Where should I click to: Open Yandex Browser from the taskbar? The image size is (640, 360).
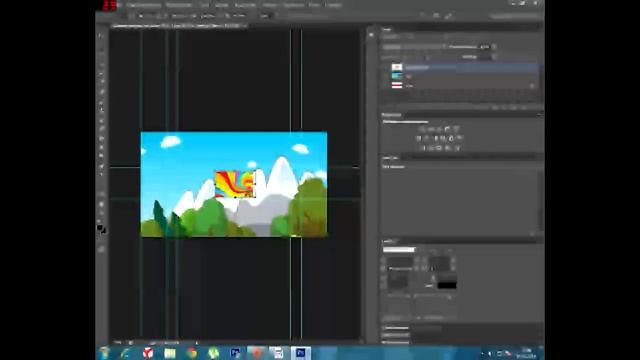coord(148,353)
